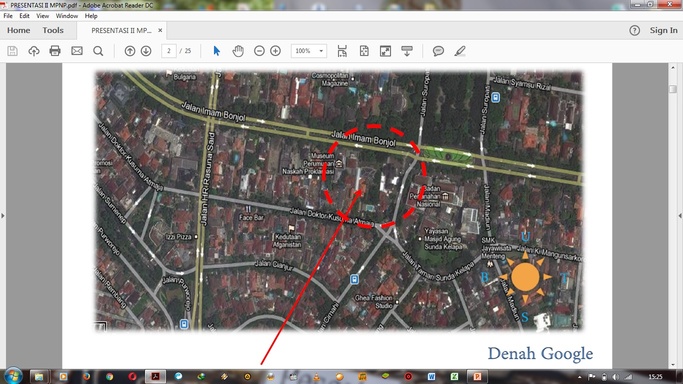Open the 100% zoom level dropdown
Image resolution: width=683 pixels, height=384 pixels.
point(309,51)
